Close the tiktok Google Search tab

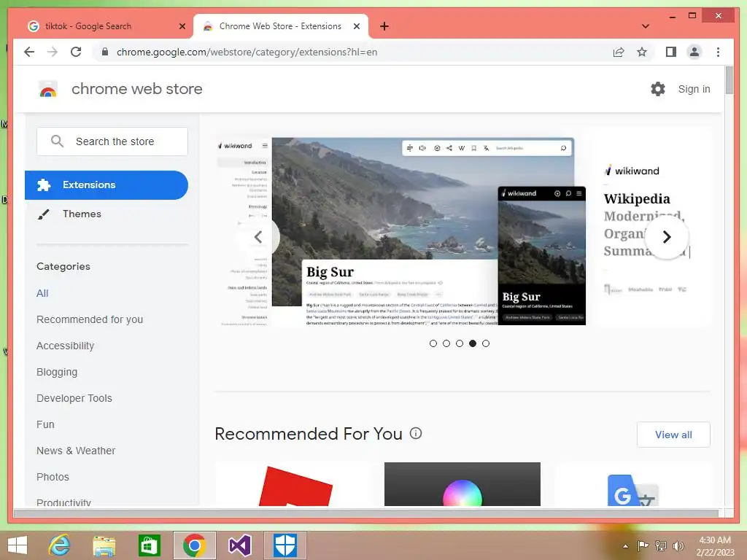(182, 26)
